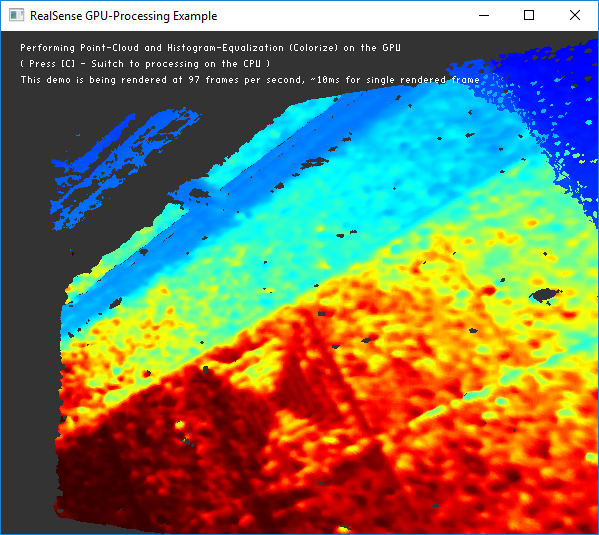Click the word 'GPU' ending the first line
This screenshot has height=535, width=599.
click(391, 48)
